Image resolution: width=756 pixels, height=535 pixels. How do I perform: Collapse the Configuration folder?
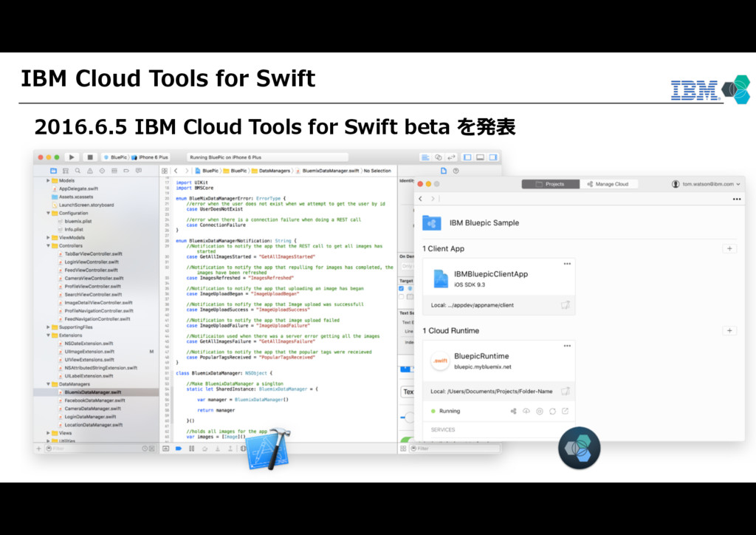tap(48, 213)
